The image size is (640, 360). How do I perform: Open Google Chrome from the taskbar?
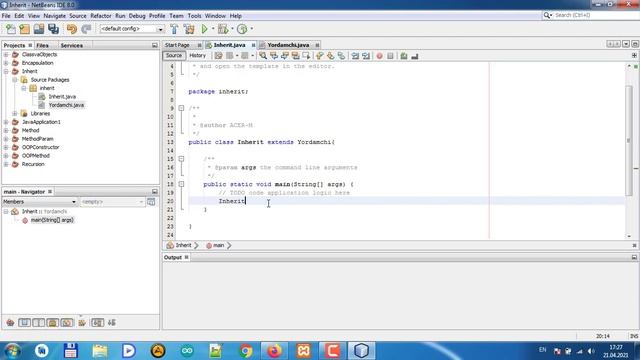coord(246,351)
